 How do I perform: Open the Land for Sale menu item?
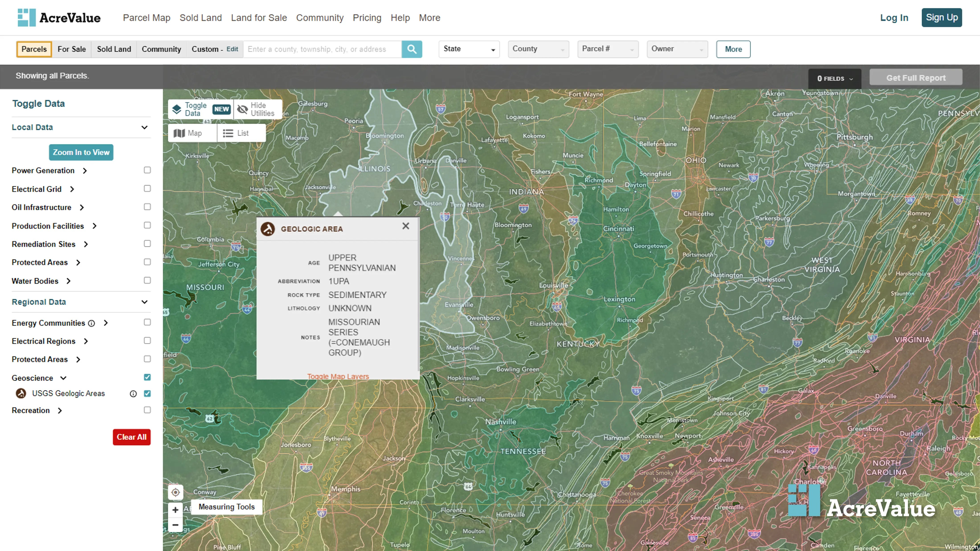(259, 18)
